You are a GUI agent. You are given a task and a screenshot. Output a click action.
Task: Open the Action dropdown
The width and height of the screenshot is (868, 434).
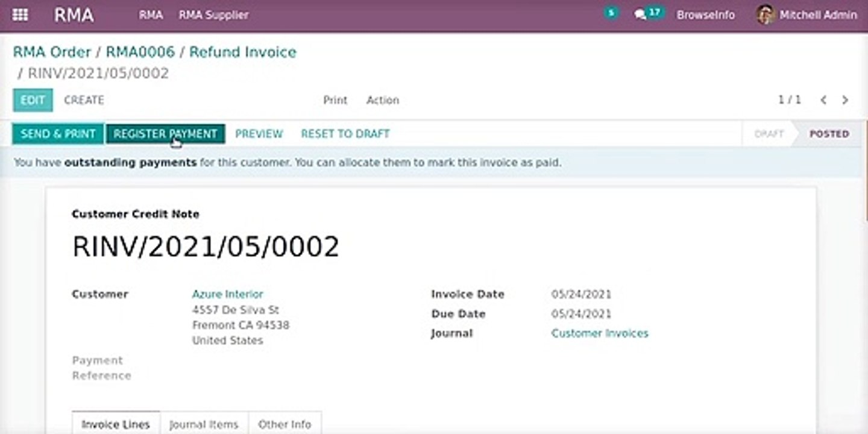click(383, 100)
